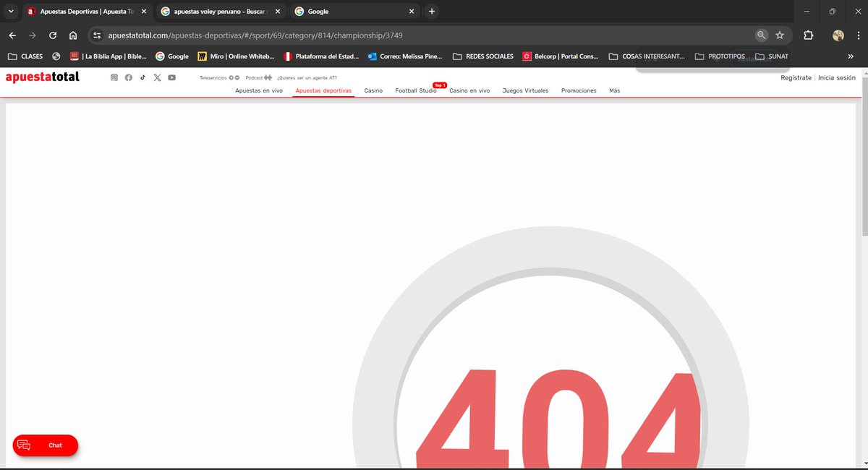Open Apuestas en vivo menu
Image resolution: width=868 pixels, height=470 pixels.
(x=259, y=91)
